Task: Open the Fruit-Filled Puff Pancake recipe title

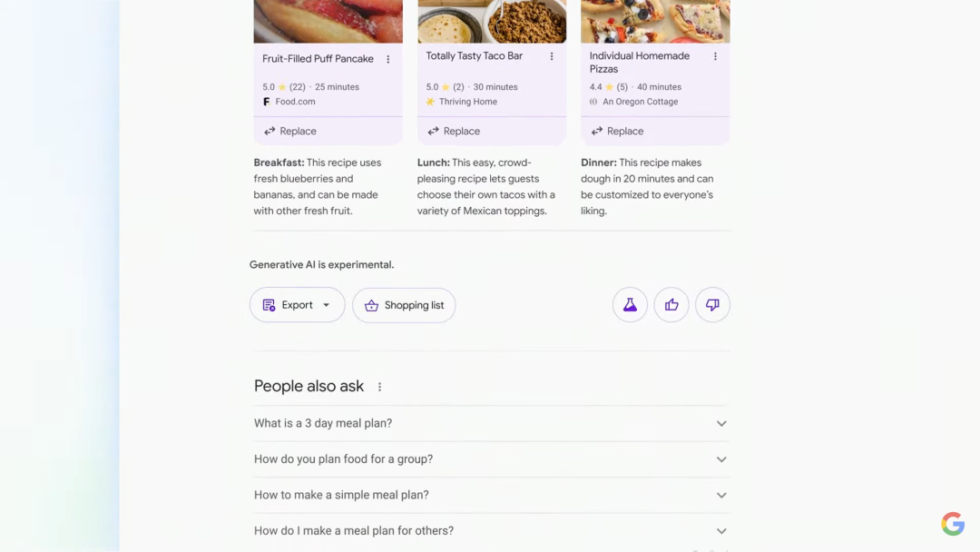Action: (318, 59)
